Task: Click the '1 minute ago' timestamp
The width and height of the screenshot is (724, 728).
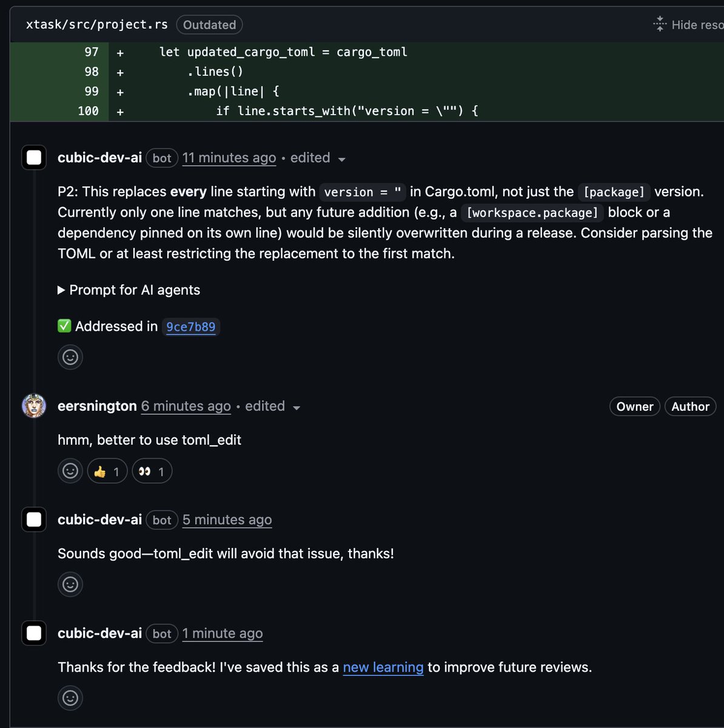Action: tap(223, 633)
